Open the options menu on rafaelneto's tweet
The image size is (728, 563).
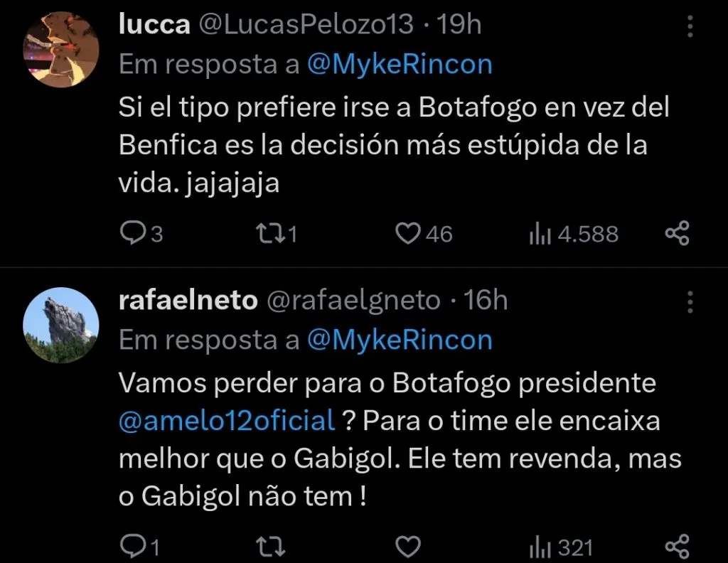(689, 303)
